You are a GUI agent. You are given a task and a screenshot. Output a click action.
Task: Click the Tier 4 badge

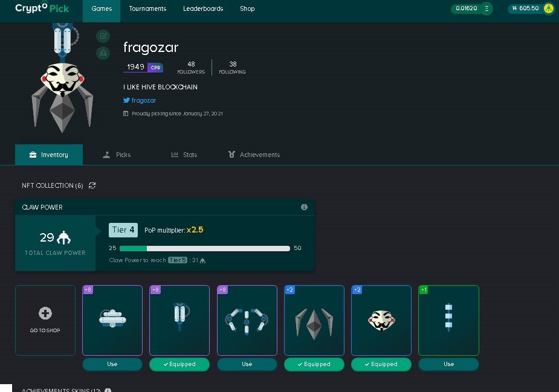coord(123,230)
